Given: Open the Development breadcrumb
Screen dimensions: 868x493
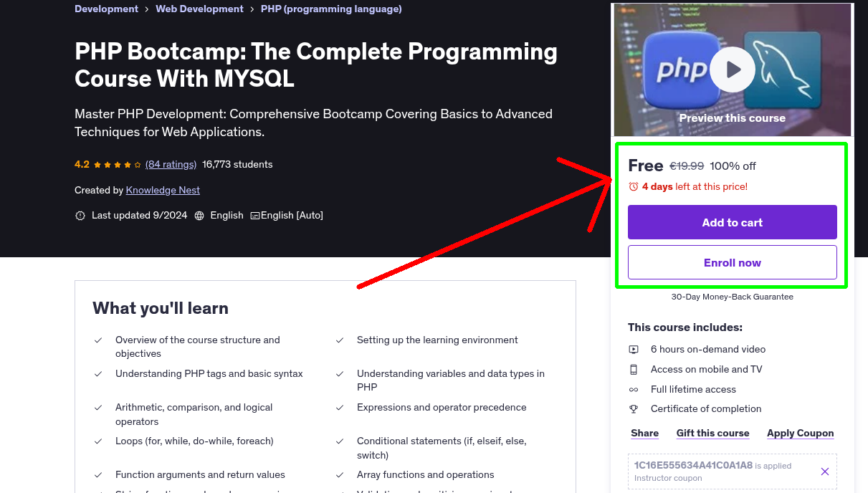Looking at the screenshot, I should [106, 9].
